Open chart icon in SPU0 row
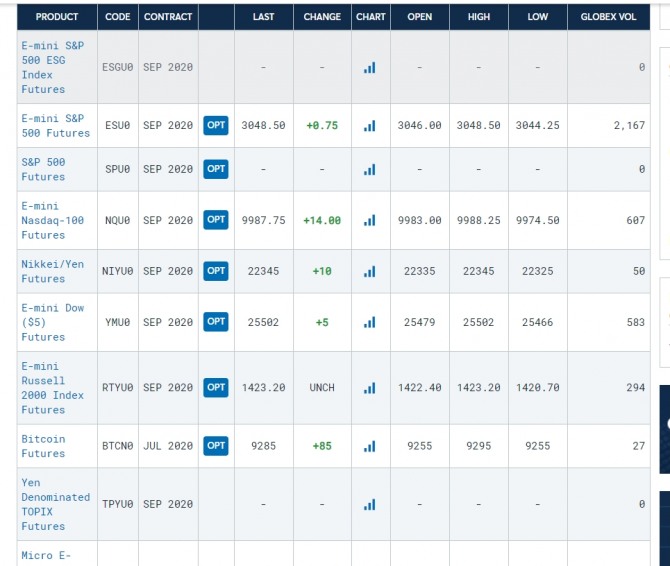Screen dimensions: 670x566 coord(370,170)
